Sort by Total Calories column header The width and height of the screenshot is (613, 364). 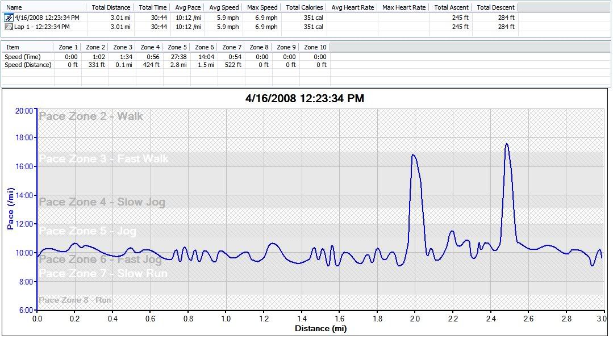click(x=305, y=7)
